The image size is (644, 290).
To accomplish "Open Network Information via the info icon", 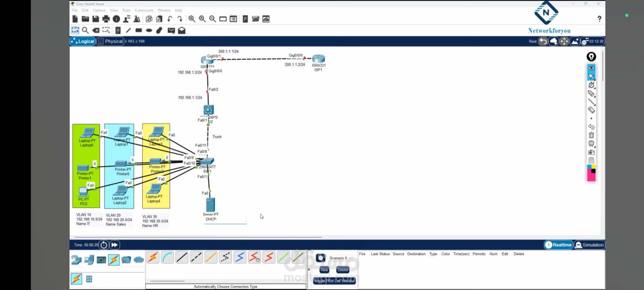I will 116,19.
